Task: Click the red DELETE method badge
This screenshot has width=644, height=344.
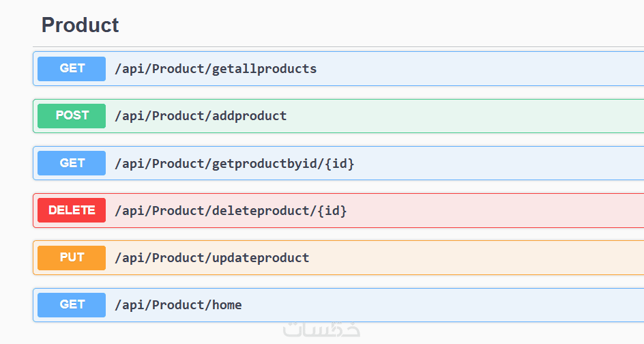Action: [72, 210]
